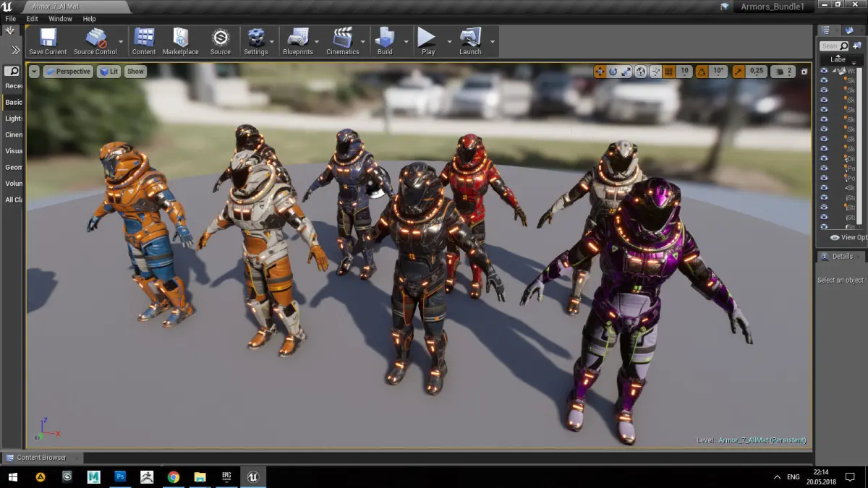The height and width of the screenshot is (488, 868).
Task: Select the Details panel tab
Action: (x=840, y=257)
